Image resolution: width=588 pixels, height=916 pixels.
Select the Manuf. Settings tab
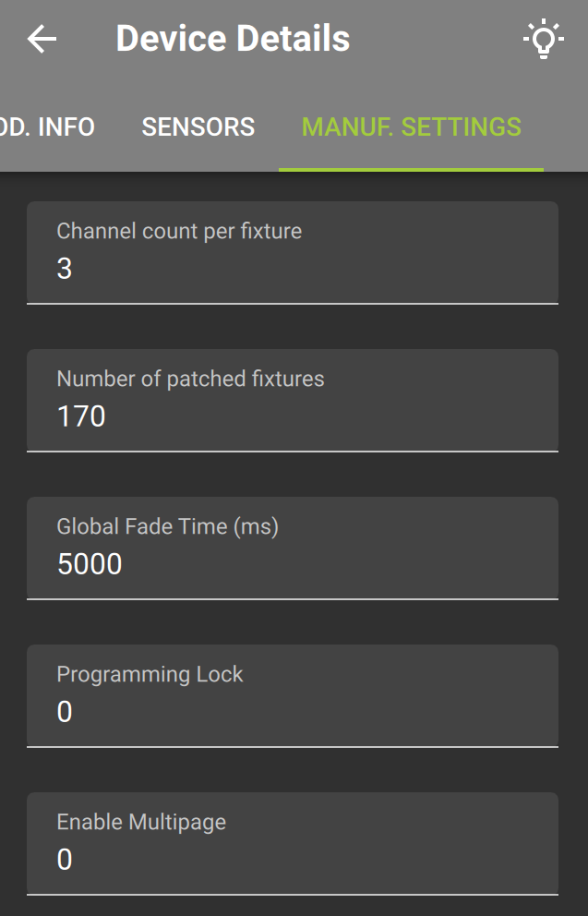pos(411,127)
